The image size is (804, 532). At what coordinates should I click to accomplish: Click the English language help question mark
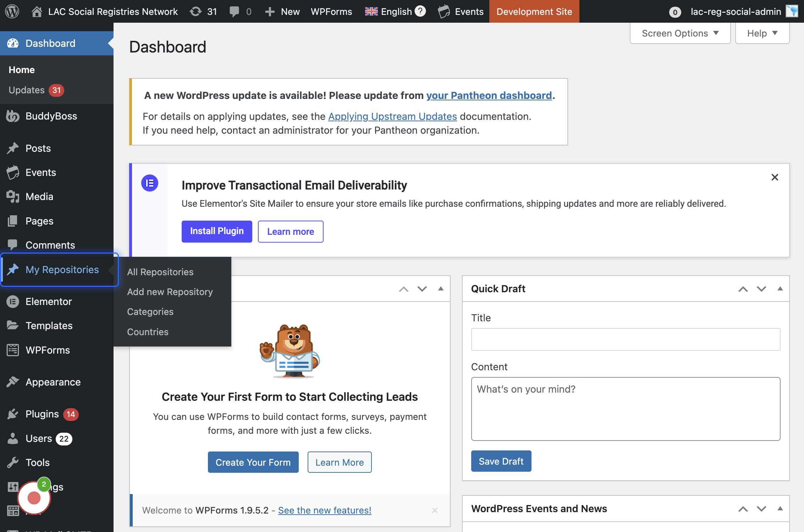420,11
